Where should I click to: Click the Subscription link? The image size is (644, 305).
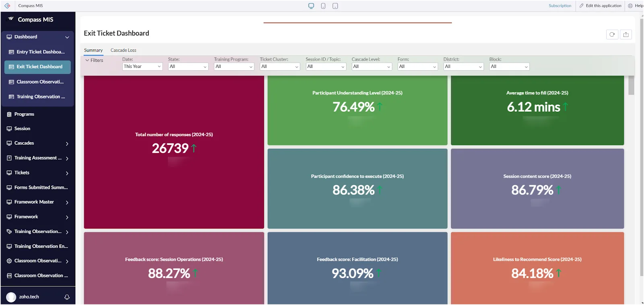pos(560,6)
